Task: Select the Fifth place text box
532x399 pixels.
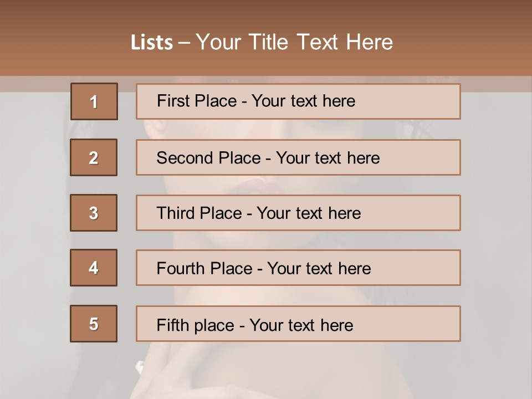Action: point(298,324)
